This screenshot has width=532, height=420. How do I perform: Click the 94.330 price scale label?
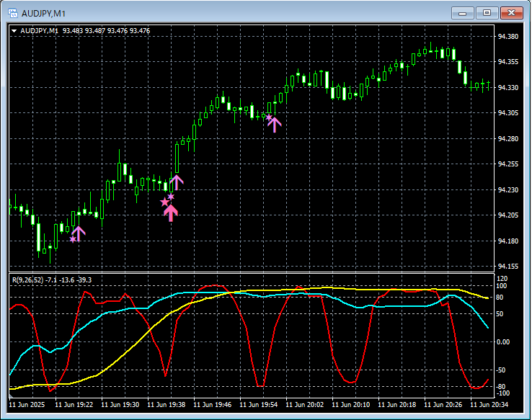tap(508, 87)
